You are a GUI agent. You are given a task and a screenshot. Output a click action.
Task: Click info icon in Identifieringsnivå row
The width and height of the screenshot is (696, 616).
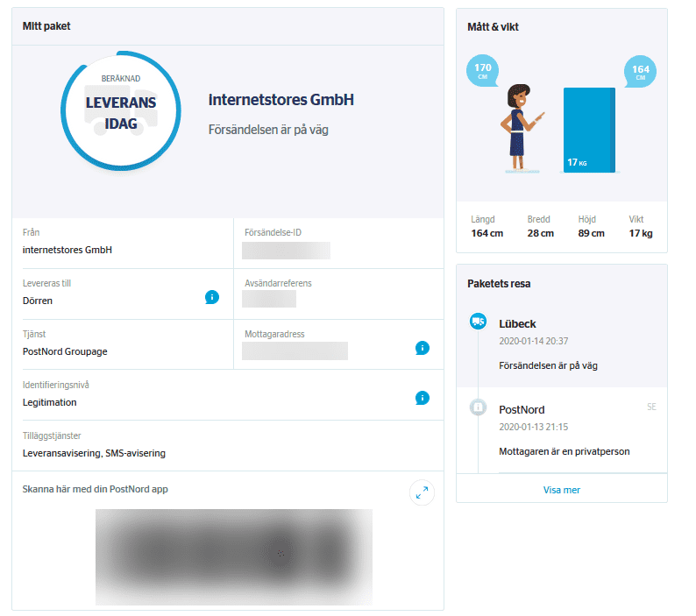pyautogui.click(x=423, y=398)
